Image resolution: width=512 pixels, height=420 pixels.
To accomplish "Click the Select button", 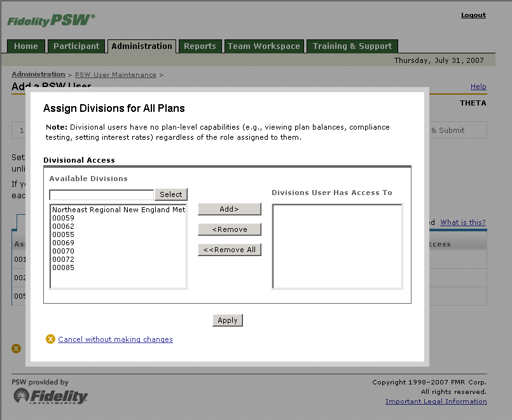I will point(171,194).
